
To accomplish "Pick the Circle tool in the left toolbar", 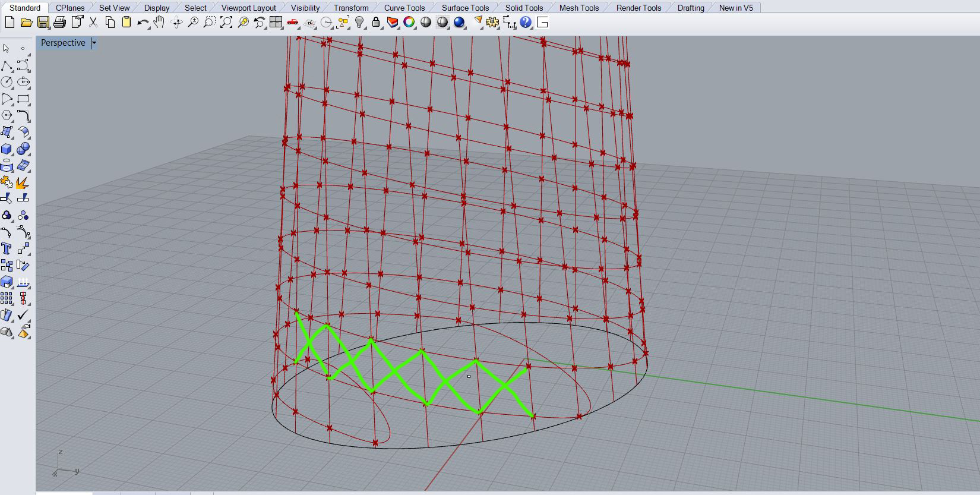I will (x=7, y=82).
